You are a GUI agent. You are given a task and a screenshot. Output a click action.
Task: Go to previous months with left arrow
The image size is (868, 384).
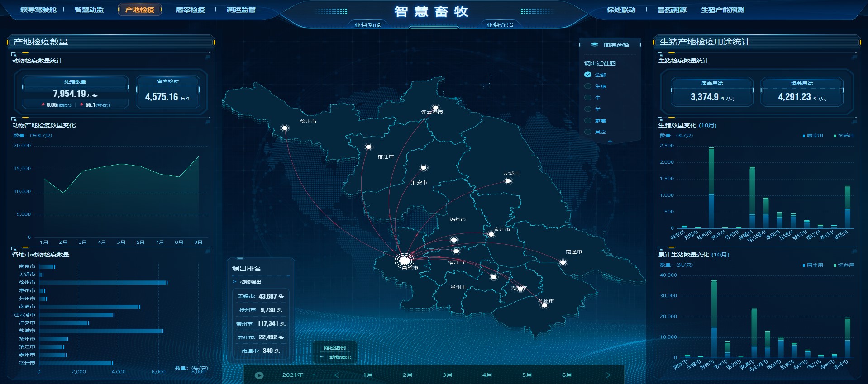(x=336, y=375)
